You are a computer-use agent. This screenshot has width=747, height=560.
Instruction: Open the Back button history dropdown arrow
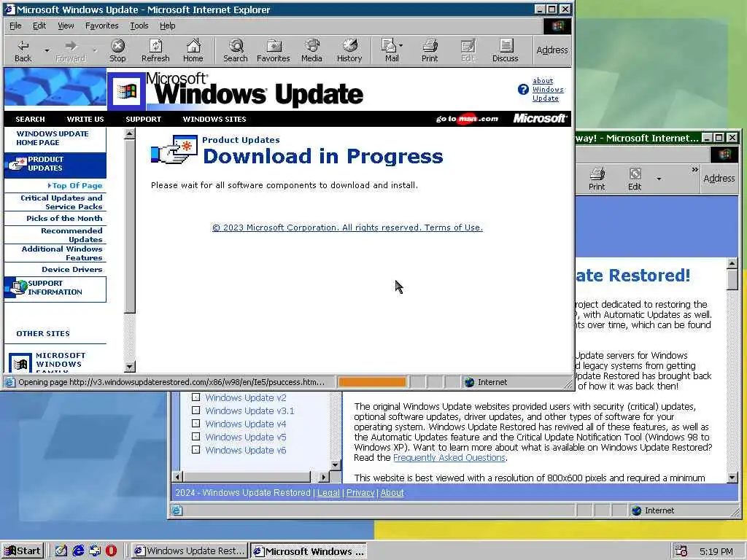(x=47, y=50)
